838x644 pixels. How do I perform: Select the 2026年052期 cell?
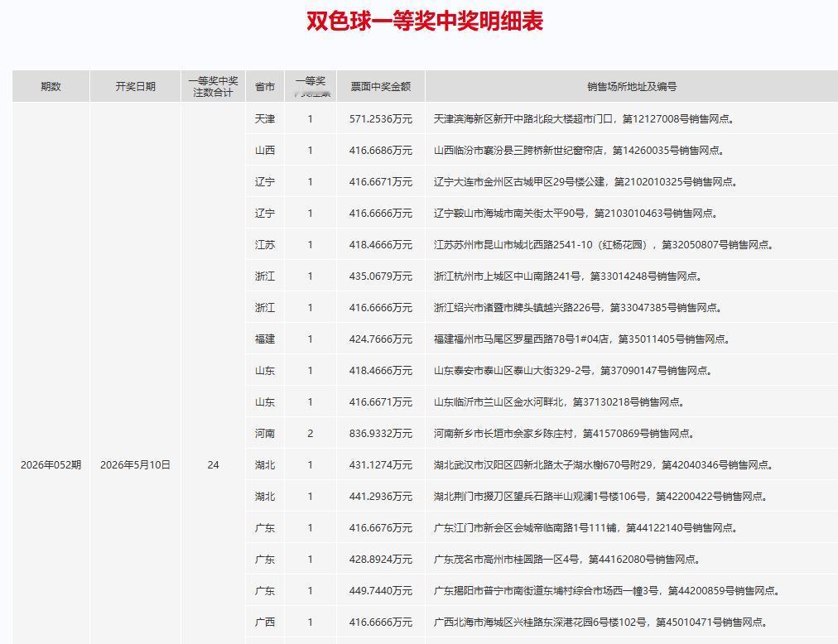(x=51, y=465)
